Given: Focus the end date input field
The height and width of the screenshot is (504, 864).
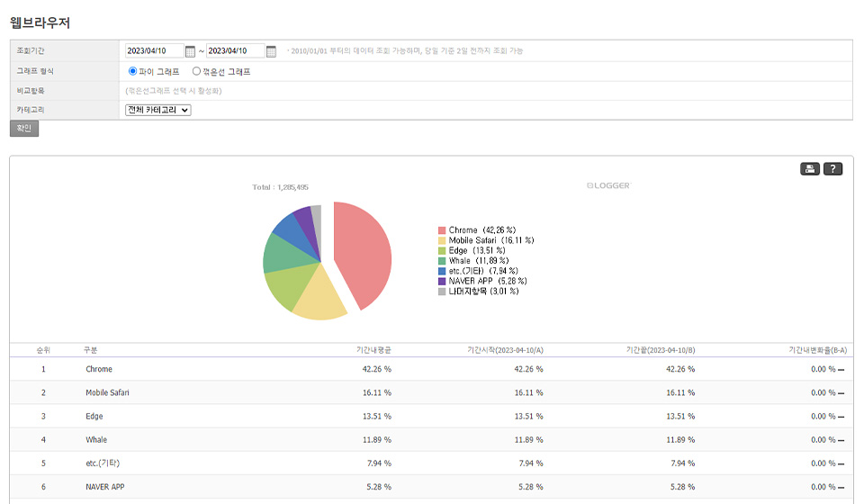Looking at the screenshot, I should (x=235, y=50).
